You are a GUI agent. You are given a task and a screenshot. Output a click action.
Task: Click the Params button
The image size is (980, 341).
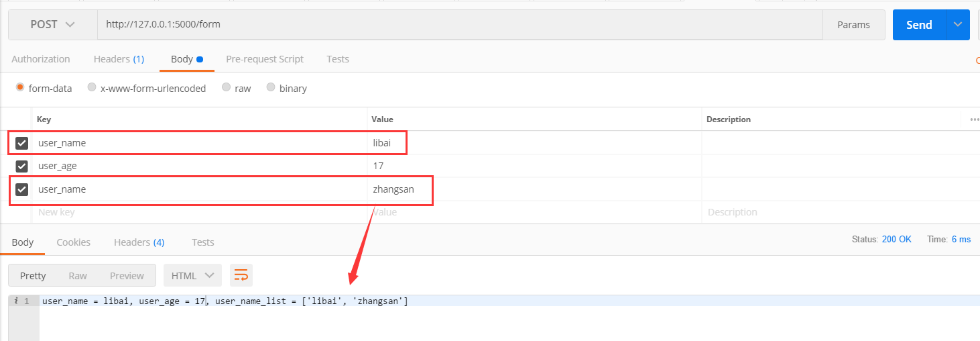(x=854, y=25)
